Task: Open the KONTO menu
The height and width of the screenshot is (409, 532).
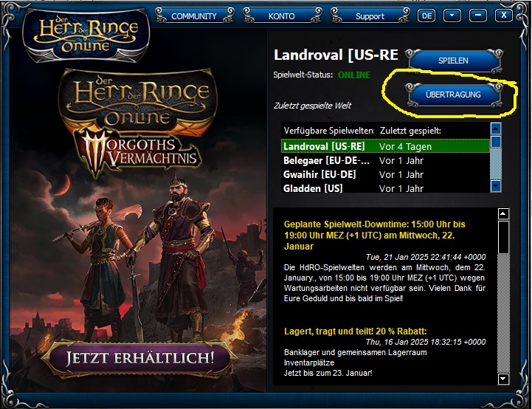Action: tap(282, 16)
